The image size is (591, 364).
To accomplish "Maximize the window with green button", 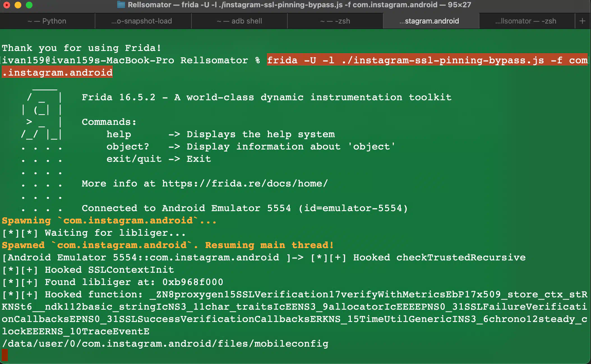I will [29, 5].
